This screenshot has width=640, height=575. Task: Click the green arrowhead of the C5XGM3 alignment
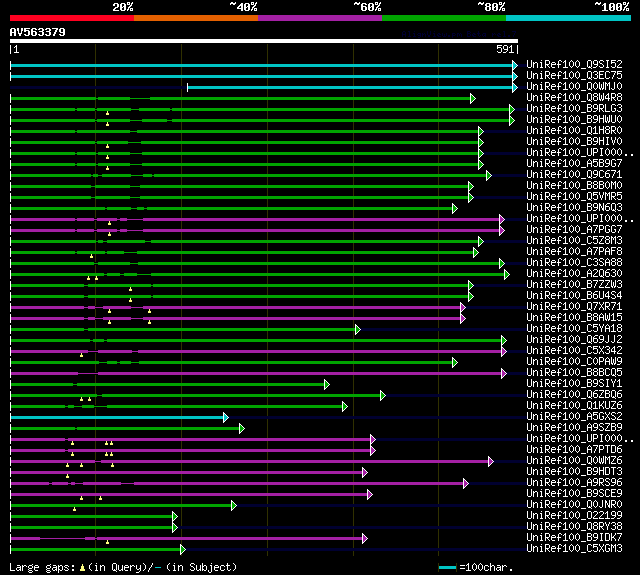pos(182,550)
